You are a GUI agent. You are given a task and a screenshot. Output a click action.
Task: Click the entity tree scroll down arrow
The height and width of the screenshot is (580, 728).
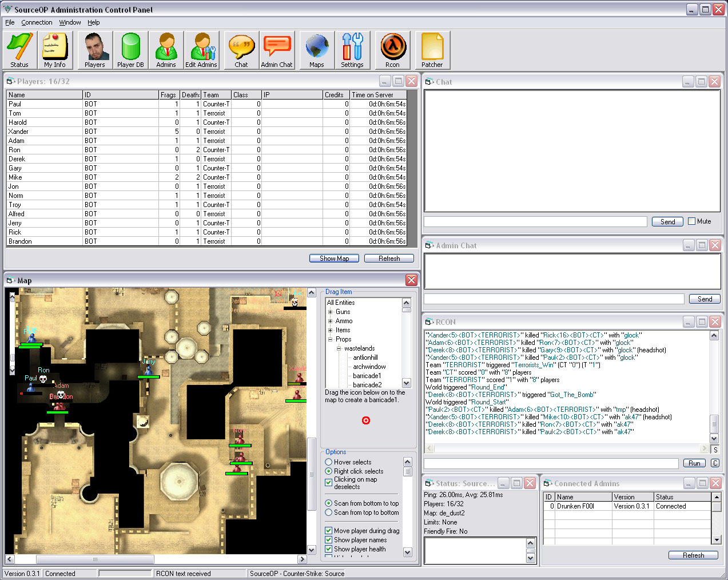click(x=407, y=383)
